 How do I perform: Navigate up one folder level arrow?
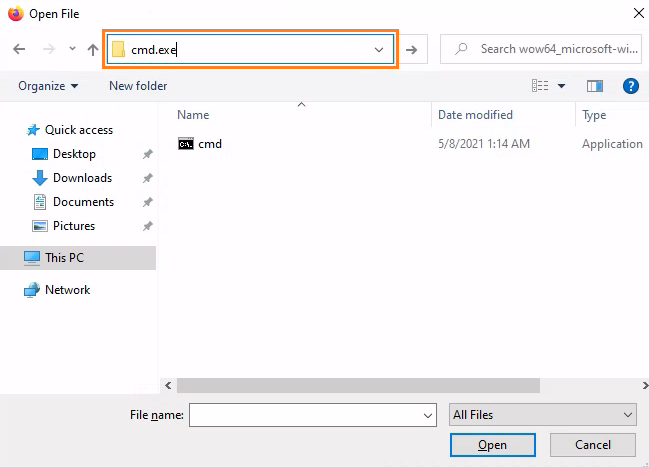click(x=93, y=50)
